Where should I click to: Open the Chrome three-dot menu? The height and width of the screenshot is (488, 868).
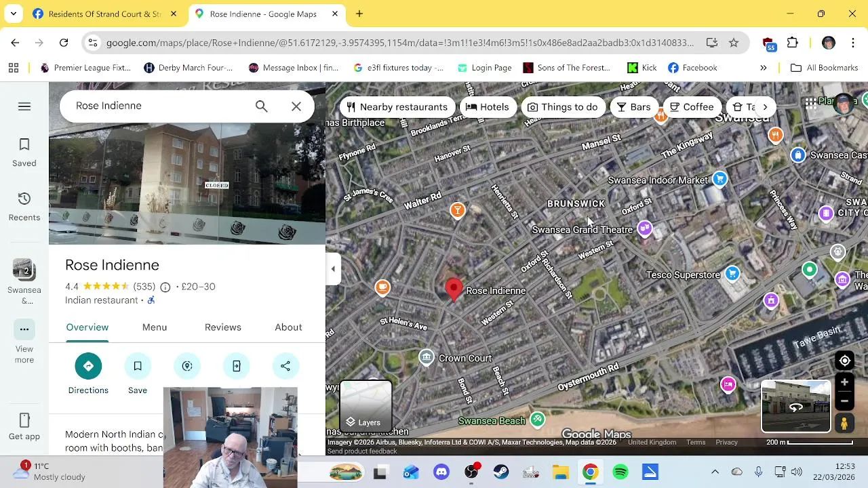click(853, 43)
